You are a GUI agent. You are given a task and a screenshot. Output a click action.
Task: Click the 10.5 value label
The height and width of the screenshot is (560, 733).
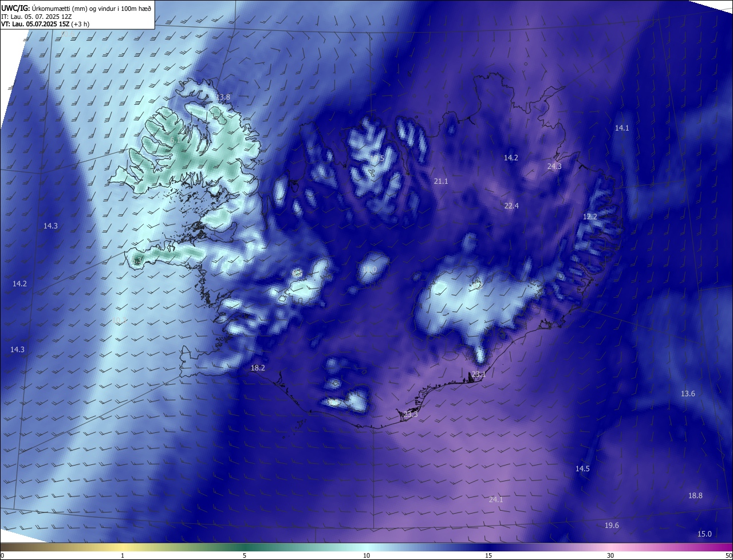377,159
